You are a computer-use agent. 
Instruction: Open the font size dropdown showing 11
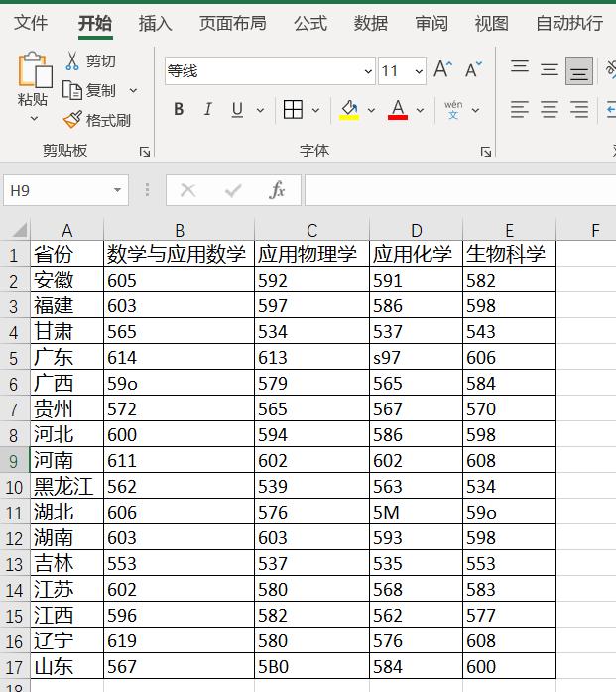(x=419, y=70)
